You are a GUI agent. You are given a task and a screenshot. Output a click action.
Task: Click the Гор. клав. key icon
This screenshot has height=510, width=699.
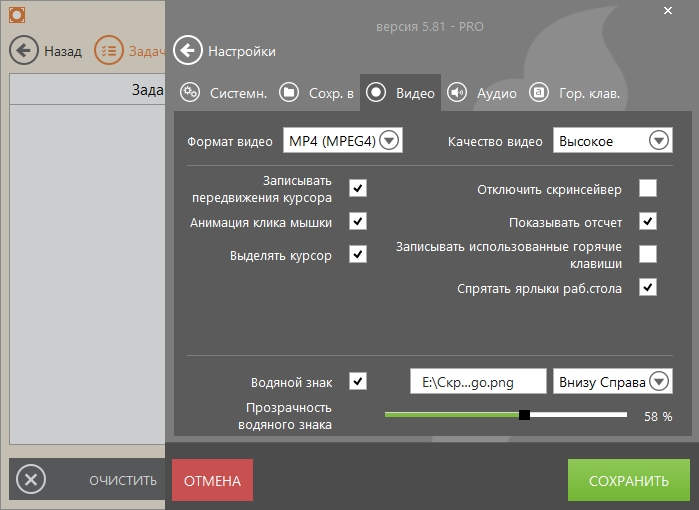(x=539, y=93)
